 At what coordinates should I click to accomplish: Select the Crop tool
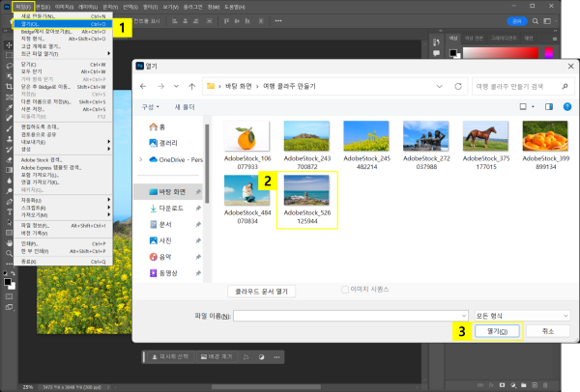(x=9, y=87)
